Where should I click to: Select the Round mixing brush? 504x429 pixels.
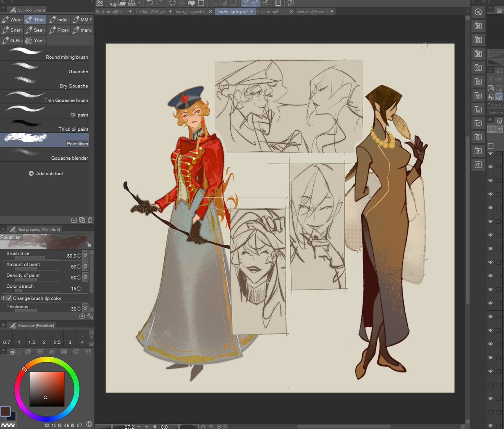point(45,54)
